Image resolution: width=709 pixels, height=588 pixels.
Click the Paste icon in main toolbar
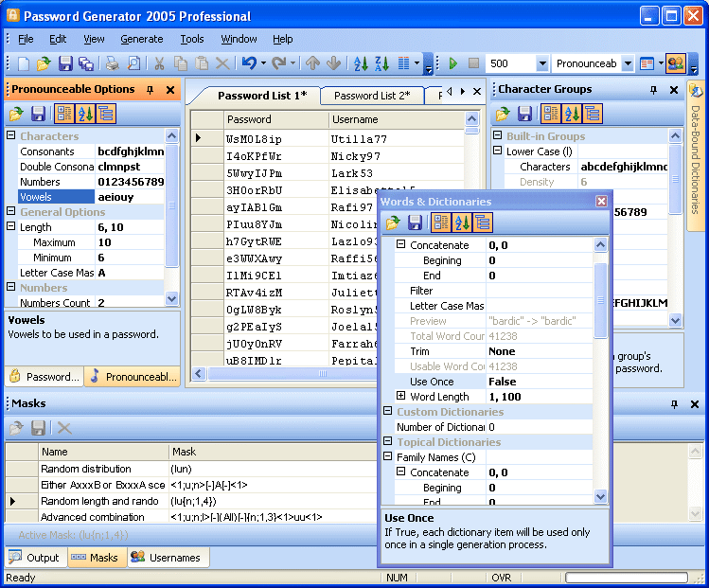pyautogui.click(x=202, y=63)
